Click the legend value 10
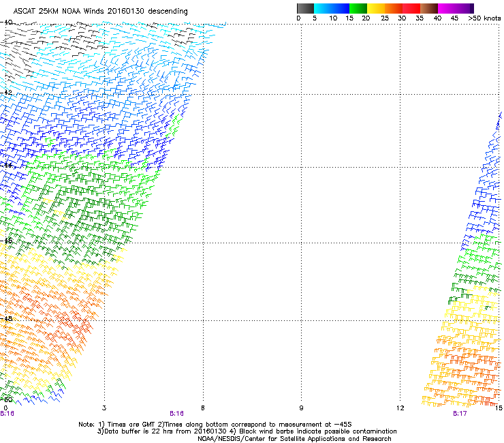This screenshot has width=504, height=443. [333, 18]
